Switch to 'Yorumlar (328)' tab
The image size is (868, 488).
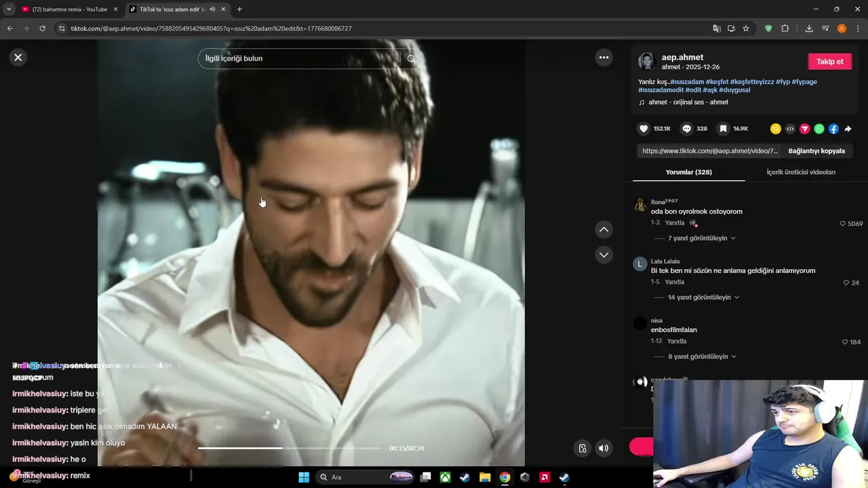(688, 172)
